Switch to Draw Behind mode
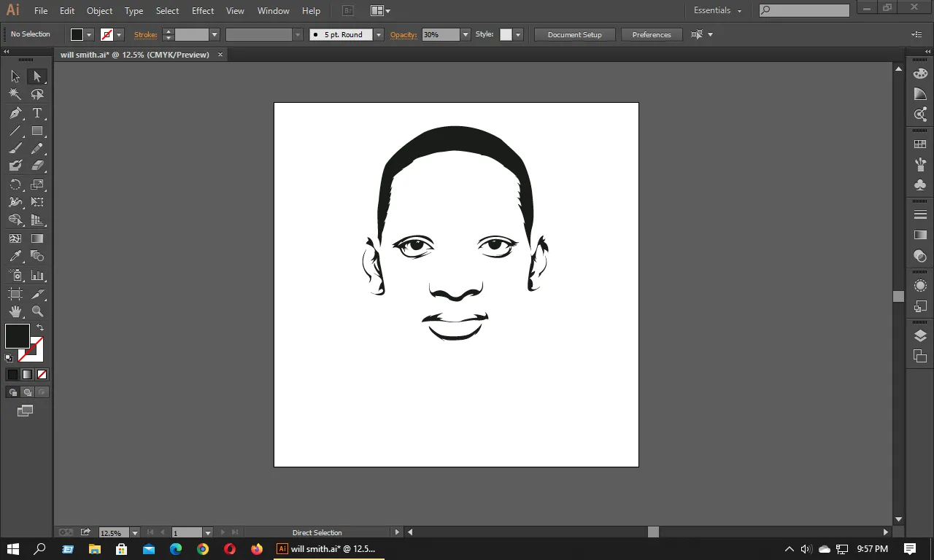Viewport: 934px width, 560px height. click(27, 392)
